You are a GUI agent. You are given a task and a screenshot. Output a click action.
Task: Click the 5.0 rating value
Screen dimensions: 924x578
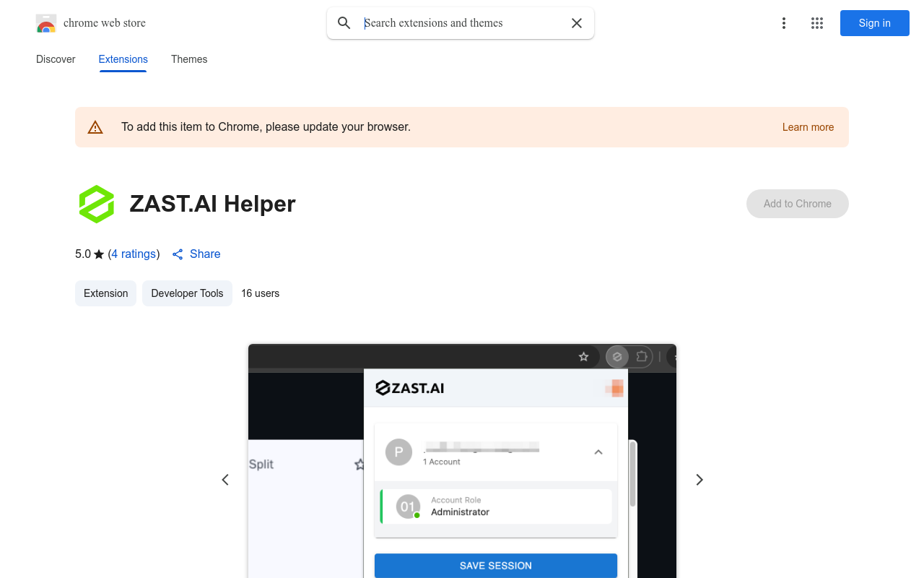[83, 254]
